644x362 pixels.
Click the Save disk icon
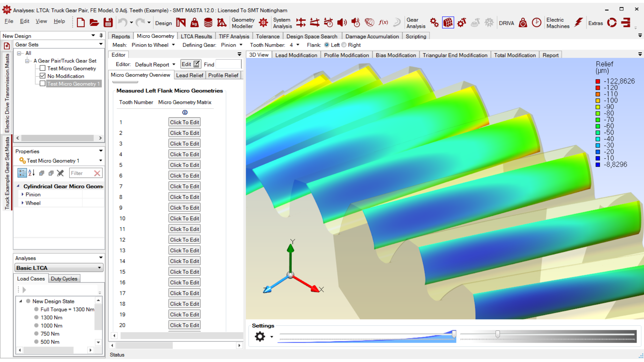tap(108, 23)
